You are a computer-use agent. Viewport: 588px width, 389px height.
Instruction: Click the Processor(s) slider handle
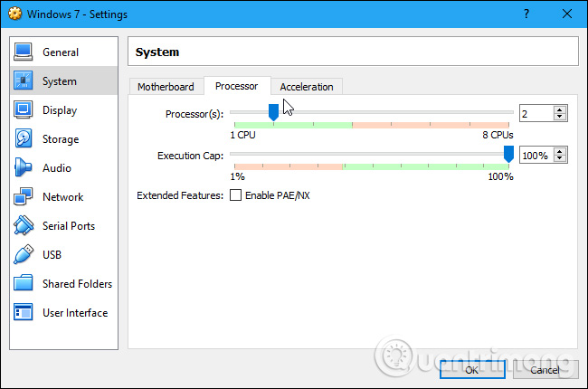[274, 112]
